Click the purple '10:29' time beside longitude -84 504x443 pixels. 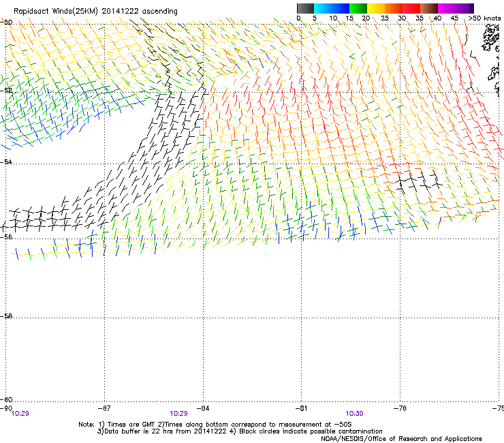(178, 414)
